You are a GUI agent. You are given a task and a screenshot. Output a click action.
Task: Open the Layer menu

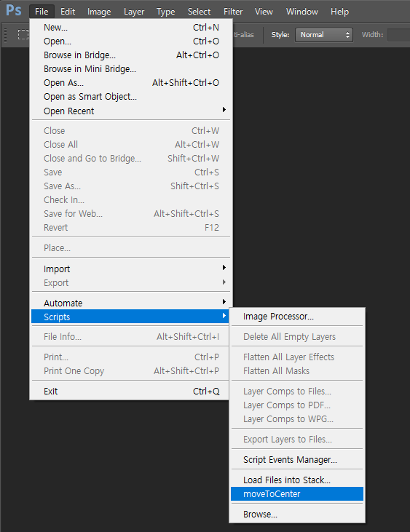click(x=134, y=12)
